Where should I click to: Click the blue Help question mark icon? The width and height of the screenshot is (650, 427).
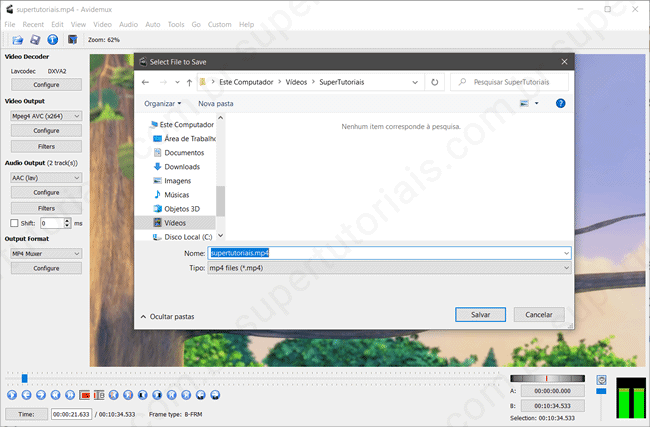point(560,103)
